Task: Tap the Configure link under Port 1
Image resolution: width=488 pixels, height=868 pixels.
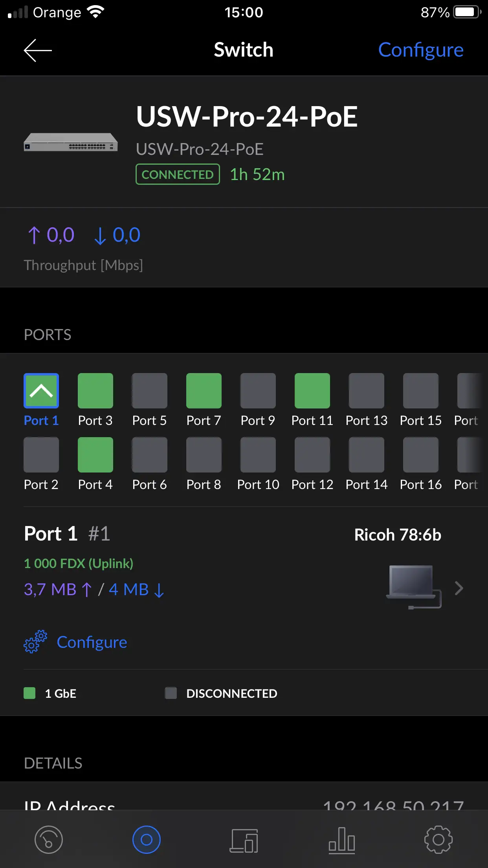Action: 92,642
